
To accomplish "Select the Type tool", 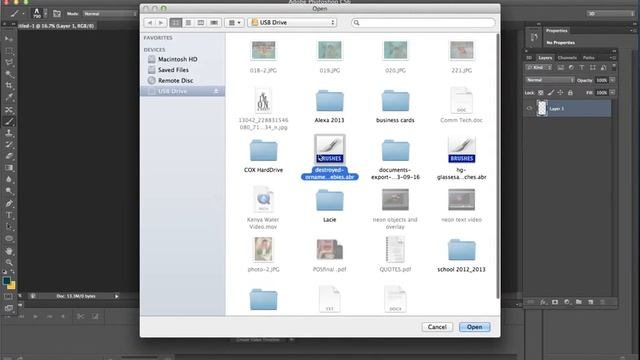I will coord(9,215).
